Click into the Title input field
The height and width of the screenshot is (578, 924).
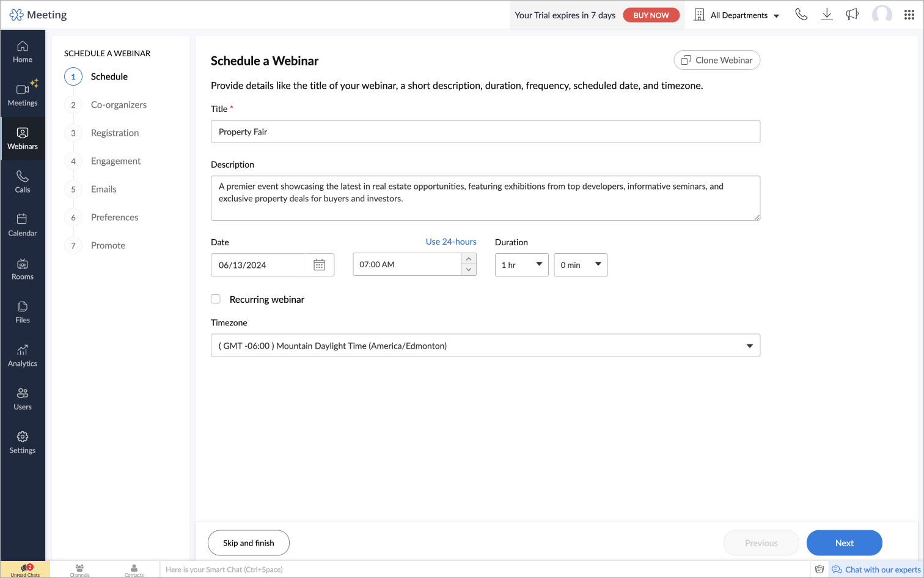pos(485,132)
